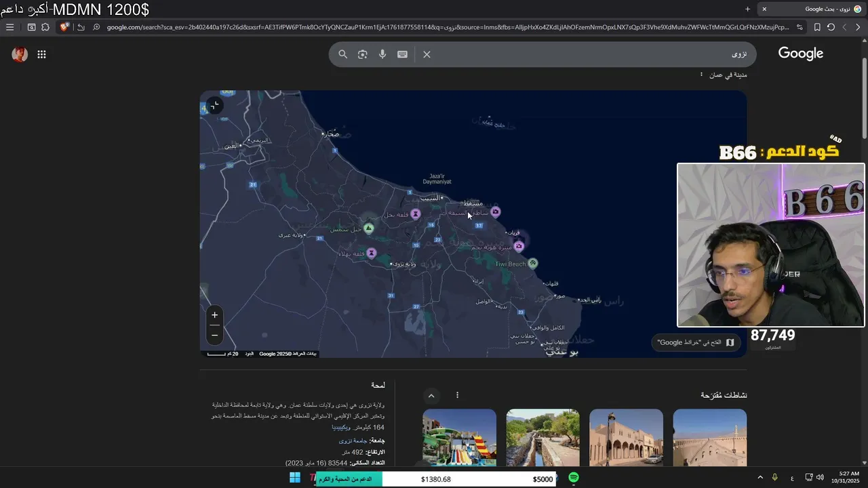Click the page vertical scrollbar

(863, 98)
